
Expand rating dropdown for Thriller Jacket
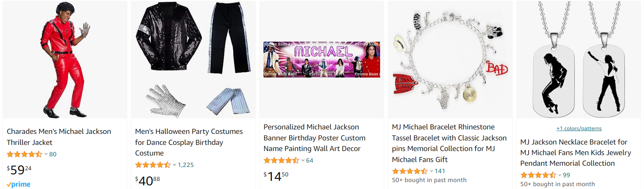click(x=46, y=154)
